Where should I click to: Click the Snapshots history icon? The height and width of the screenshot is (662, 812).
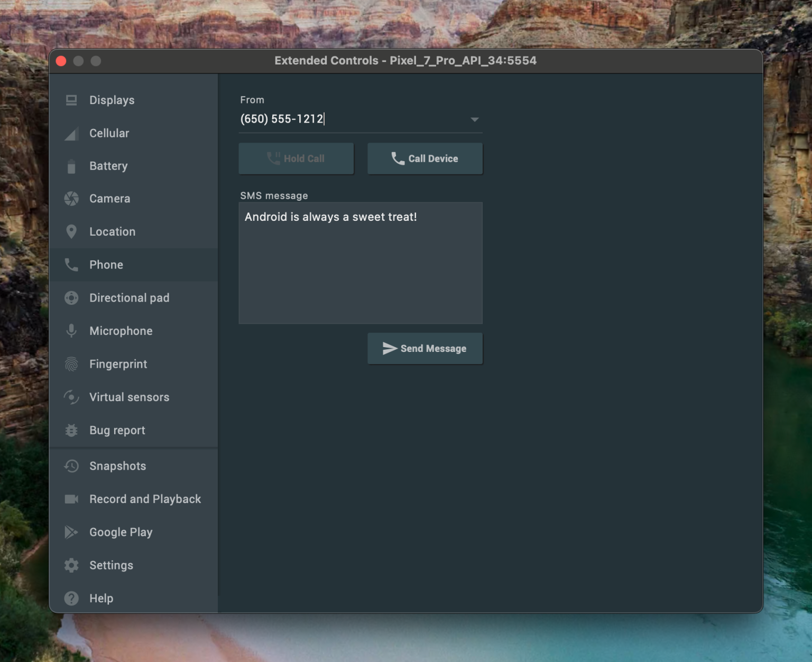(71, 466)
